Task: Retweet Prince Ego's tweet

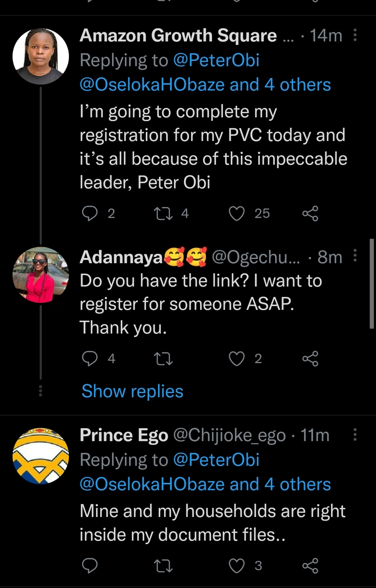Action: tap(164, 566)
